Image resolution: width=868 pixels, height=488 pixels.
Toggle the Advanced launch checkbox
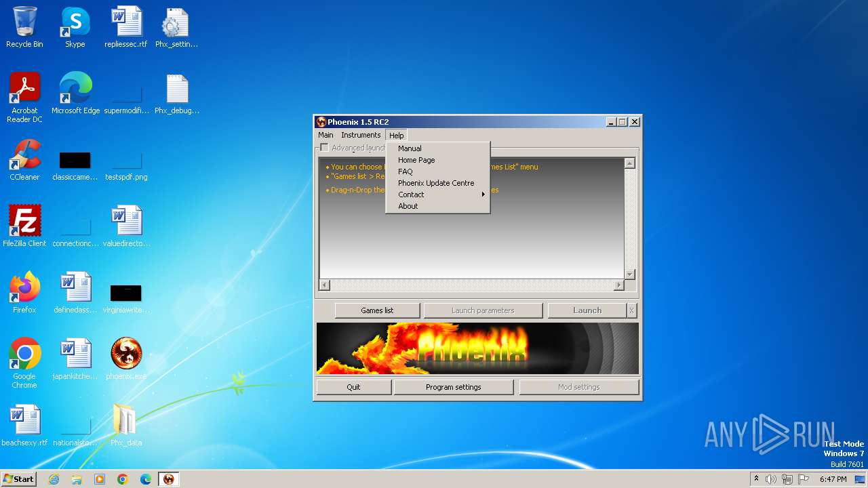click(x=324, y=148)
